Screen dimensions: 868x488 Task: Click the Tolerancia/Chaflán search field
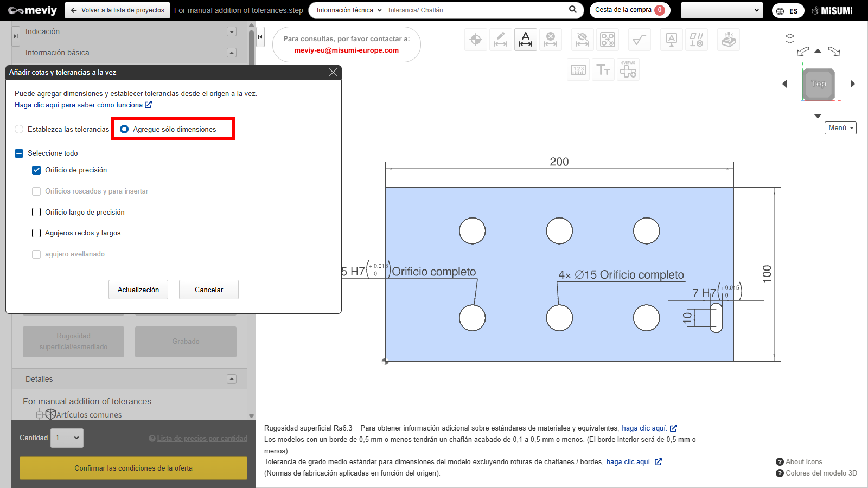(475, 10)
